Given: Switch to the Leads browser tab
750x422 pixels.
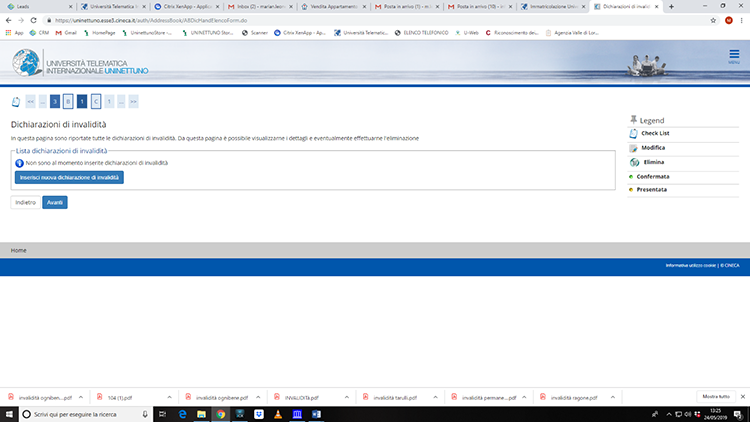Looking at the screenshot, I should tap(30, 6).
